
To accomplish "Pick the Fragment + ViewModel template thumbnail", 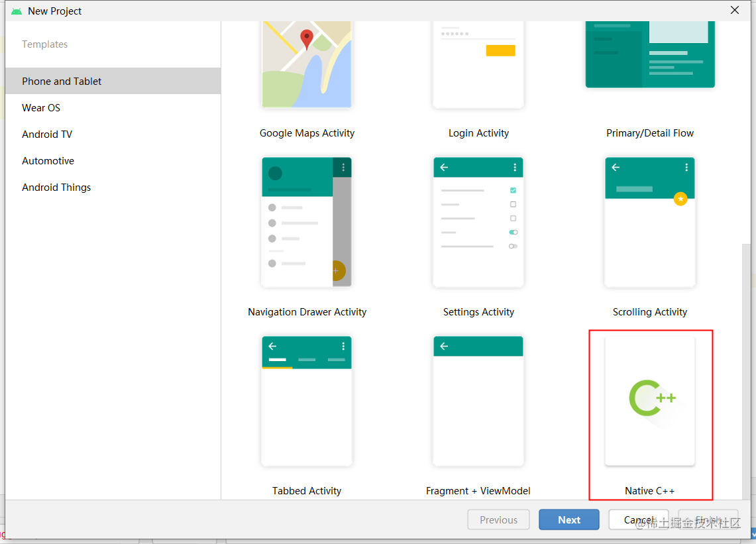I will pos(478,401).
